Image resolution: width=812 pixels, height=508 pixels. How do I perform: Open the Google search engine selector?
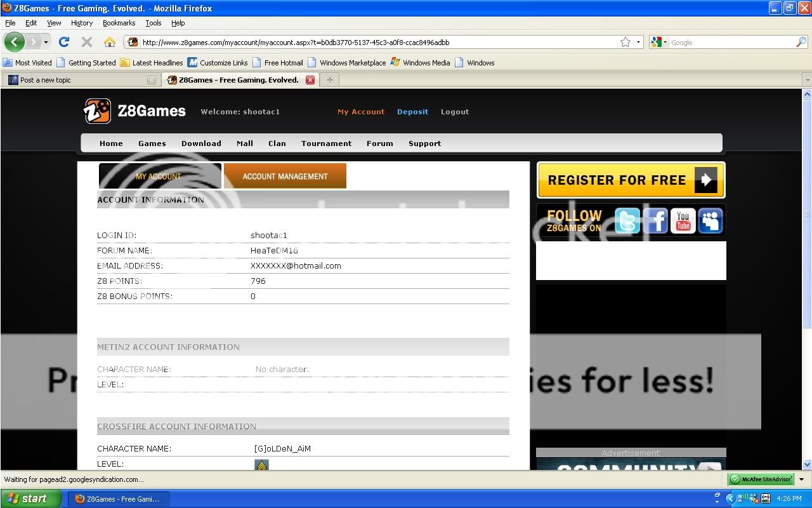click(660, 43)
